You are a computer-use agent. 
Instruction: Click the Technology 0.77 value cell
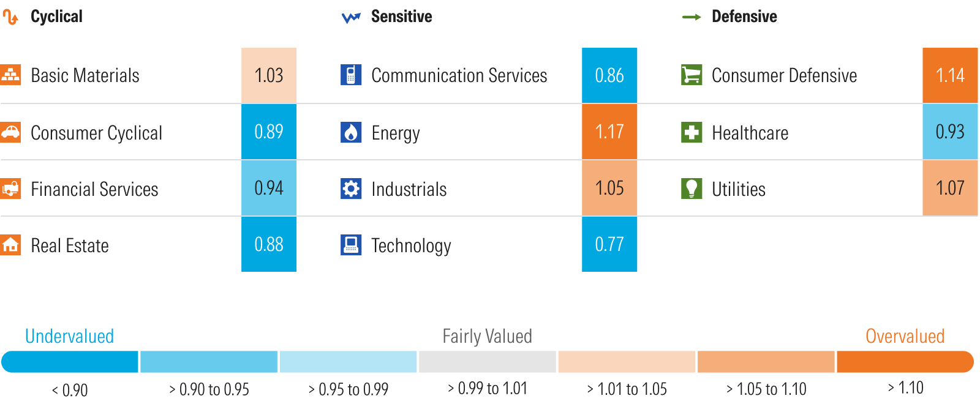(x=609, y=244)
